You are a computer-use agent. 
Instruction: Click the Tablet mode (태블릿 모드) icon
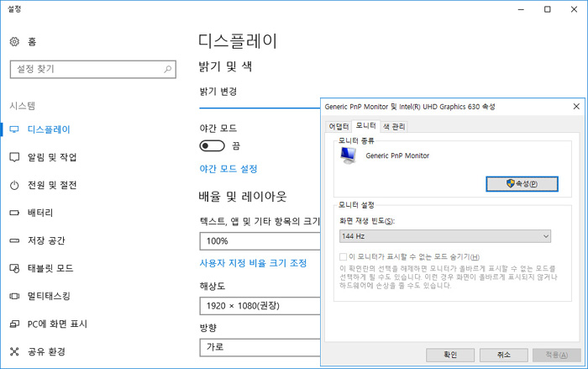tap(14, 268)
